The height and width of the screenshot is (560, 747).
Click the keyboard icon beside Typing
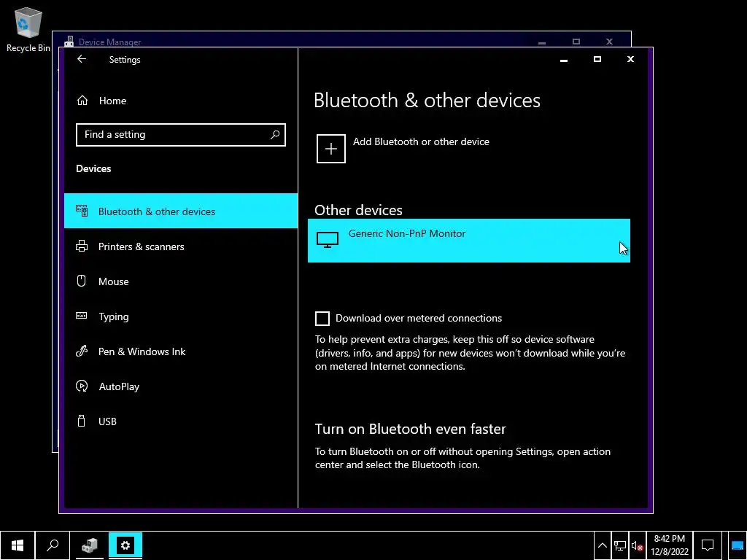click(82, 316)
